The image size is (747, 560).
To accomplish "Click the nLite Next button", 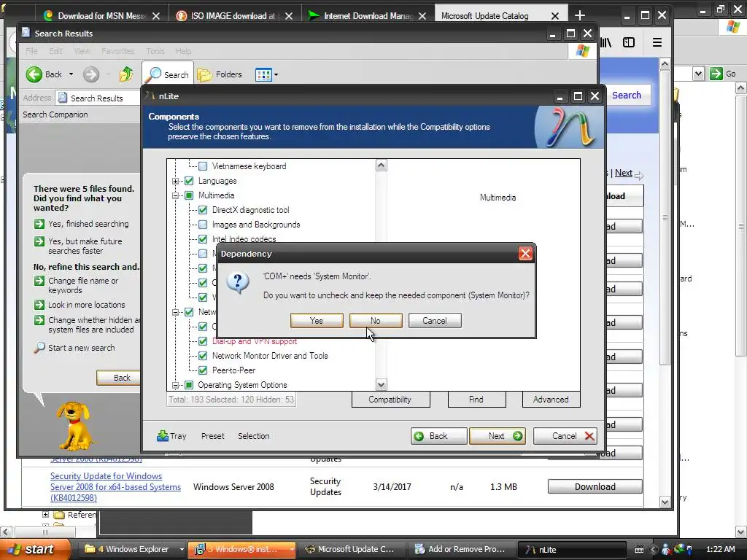I will (x=498, y=436).
